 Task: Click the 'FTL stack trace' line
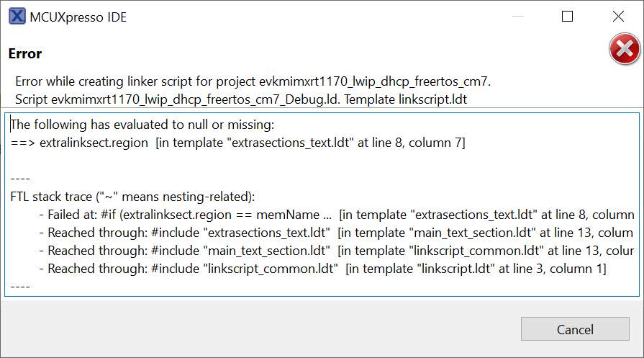pos(133,197)
